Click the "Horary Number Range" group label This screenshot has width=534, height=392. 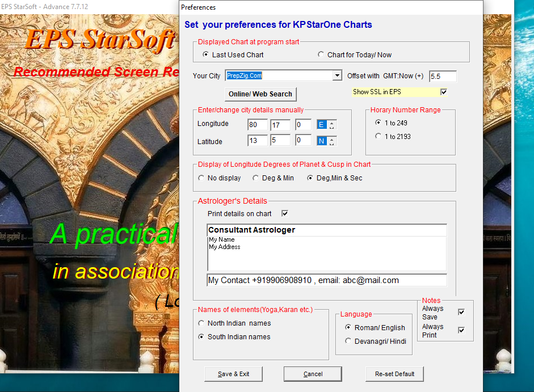(x=406, y=109)
